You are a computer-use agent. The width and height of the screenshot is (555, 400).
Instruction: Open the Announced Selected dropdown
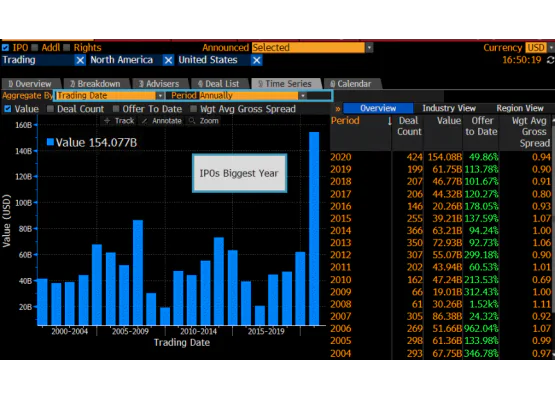click(x=369, y=47)
